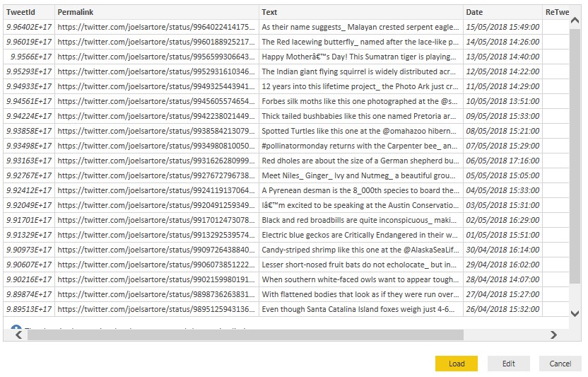Click the permalink ending in 9917012473078
This screenshot has width=588, height=377.
click(157, 220)
